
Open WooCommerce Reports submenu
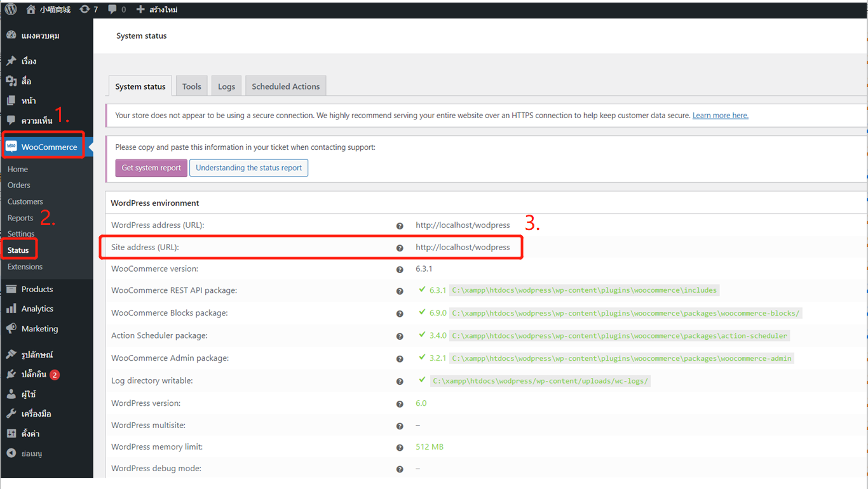coord(20,218)
